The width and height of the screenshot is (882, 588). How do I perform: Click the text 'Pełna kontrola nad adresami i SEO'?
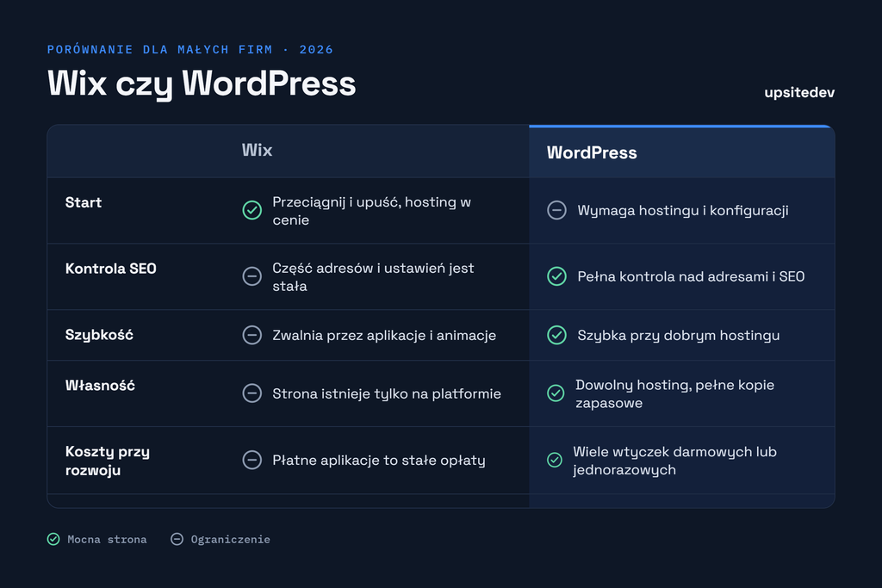pyautogui.click(x=691, y=276)
